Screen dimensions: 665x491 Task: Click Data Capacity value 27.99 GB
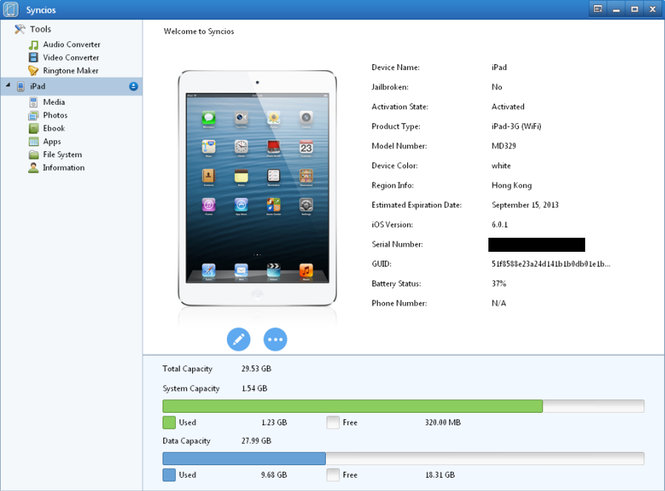tap(256, 441)
